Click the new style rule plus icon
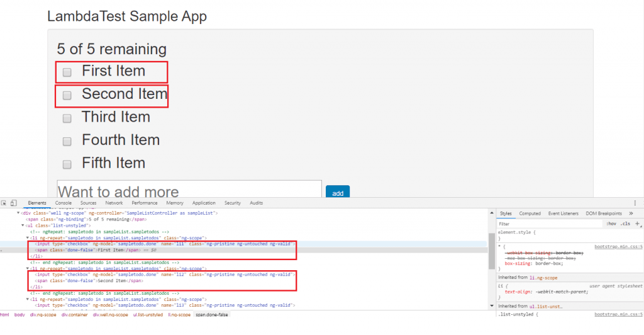 [x=637, y=224]
